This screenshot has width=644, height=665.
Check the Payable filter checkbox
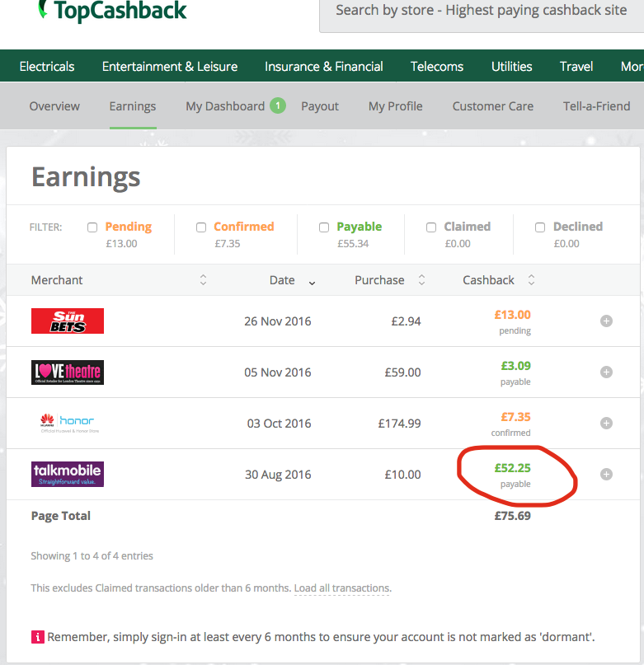324,227
